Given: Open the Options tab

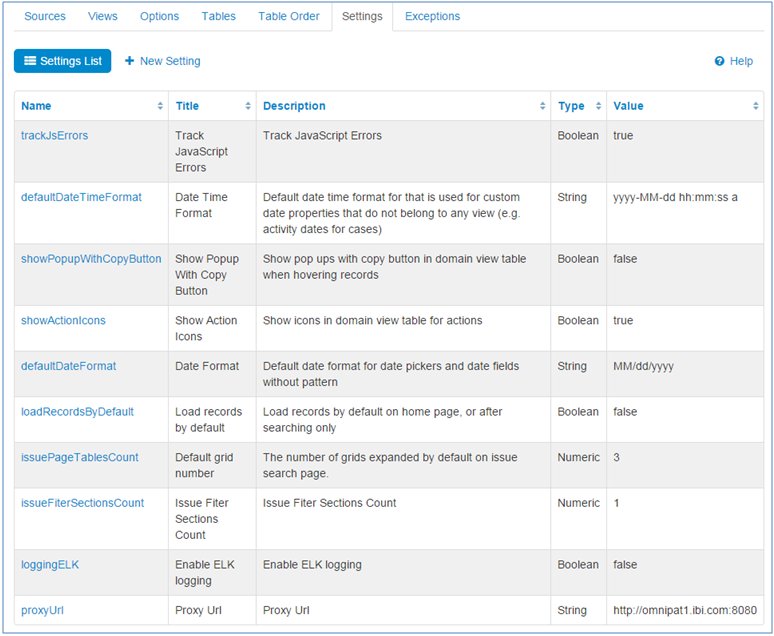Looking at the screenshot, I should pyautogui.click(x=159, y=17).
